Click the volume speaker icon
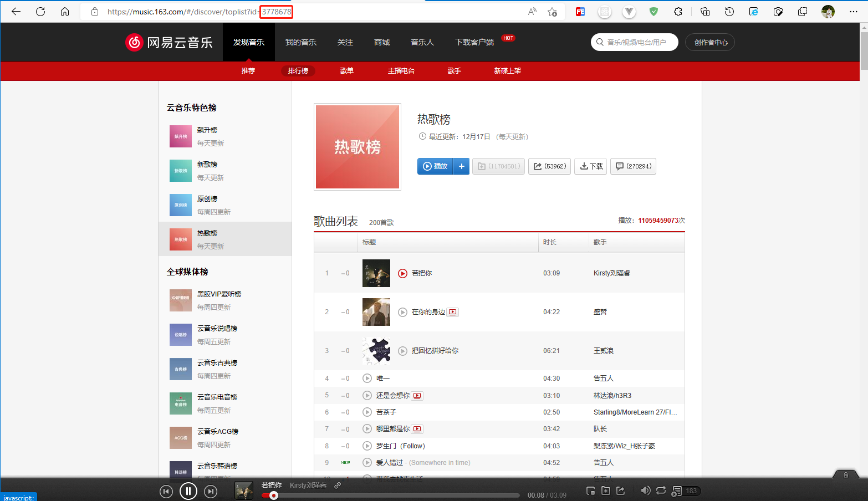Viewport: 868px width, 501px height. point(646,490)
